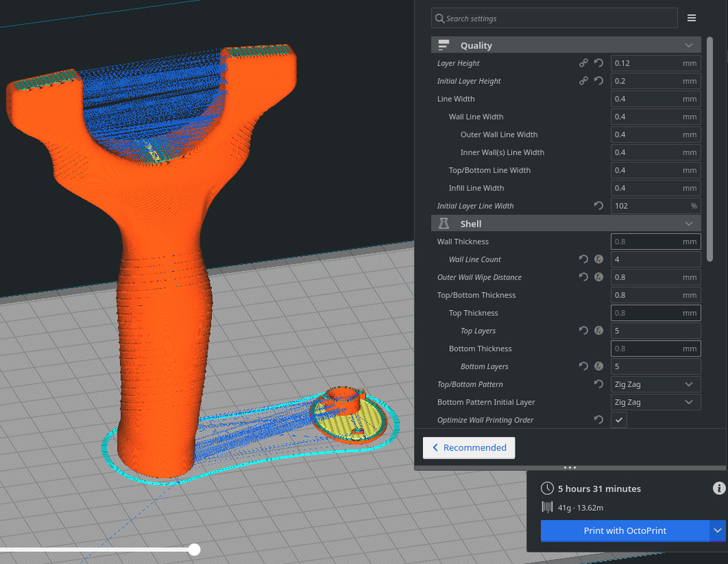The width and height of the screenshot is (728, 564).
Task: Reset the Initial Layer Height value
Action: tap(599, 81)
